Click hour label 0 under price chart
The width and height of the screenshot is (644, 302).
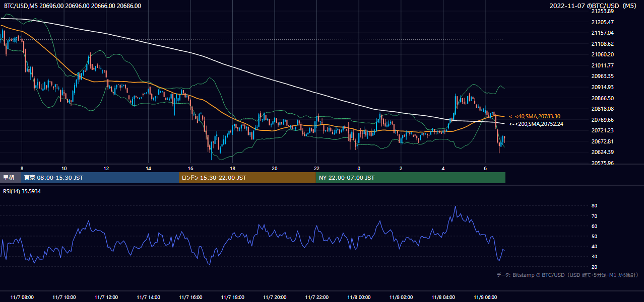point(359,168)
